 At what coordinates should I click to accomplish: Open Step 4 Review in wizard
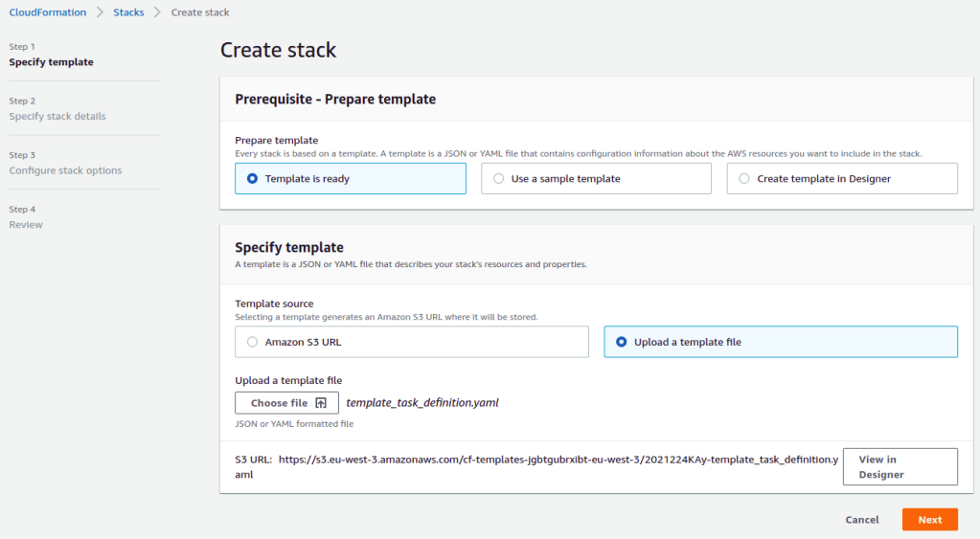[26, 225]
